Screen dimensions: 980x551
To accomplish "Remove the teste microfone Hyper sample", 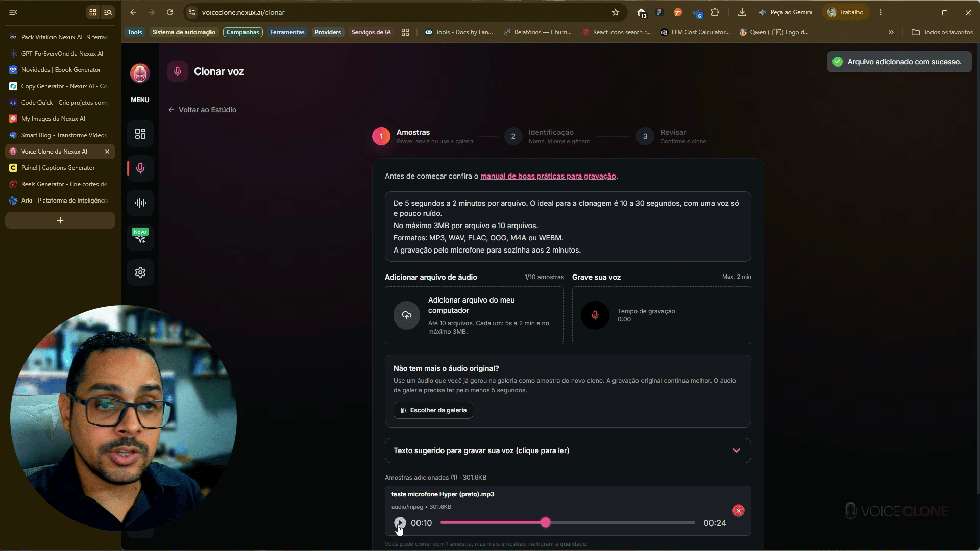I will tap(738, 511).
